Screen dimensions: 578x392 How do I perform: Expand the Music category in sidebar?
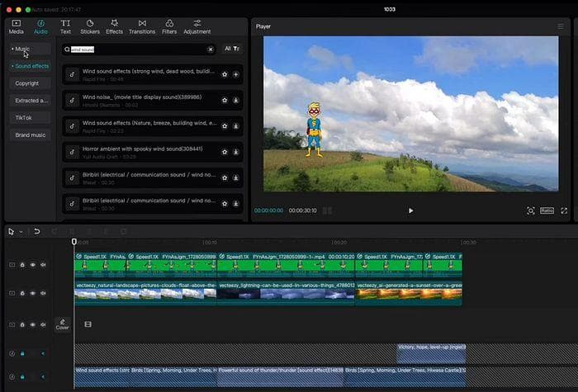30,49
